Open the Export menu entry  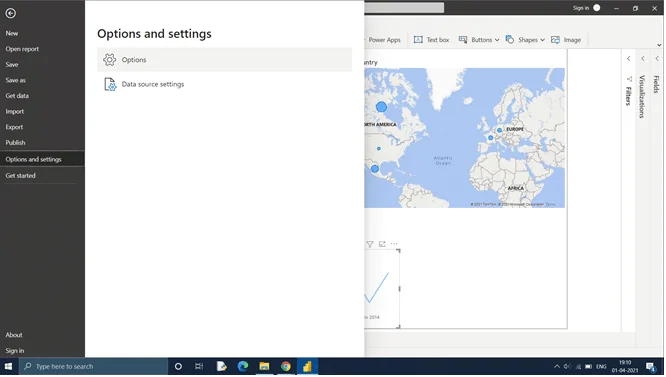(14, 127)
